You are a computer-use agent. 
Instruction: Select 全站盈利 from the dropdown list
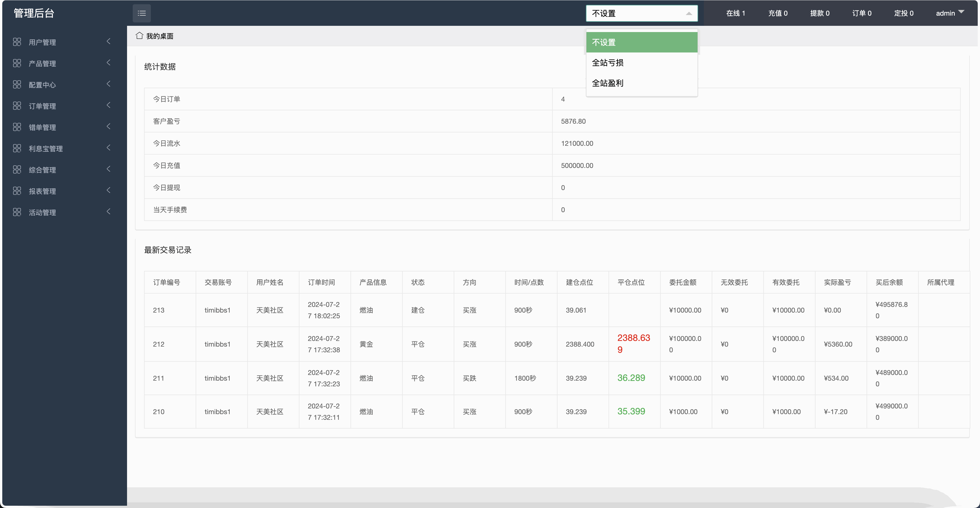pos(608,83)
